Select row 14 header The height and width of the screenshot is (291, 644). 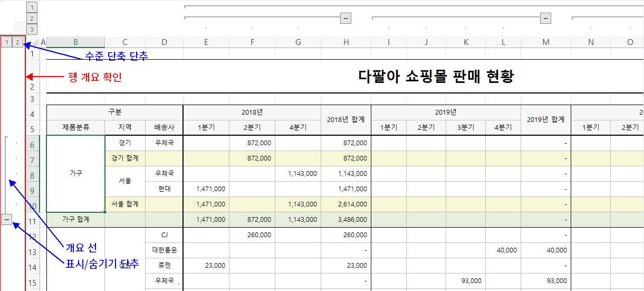pyautogui.click(x=33, y=266)
